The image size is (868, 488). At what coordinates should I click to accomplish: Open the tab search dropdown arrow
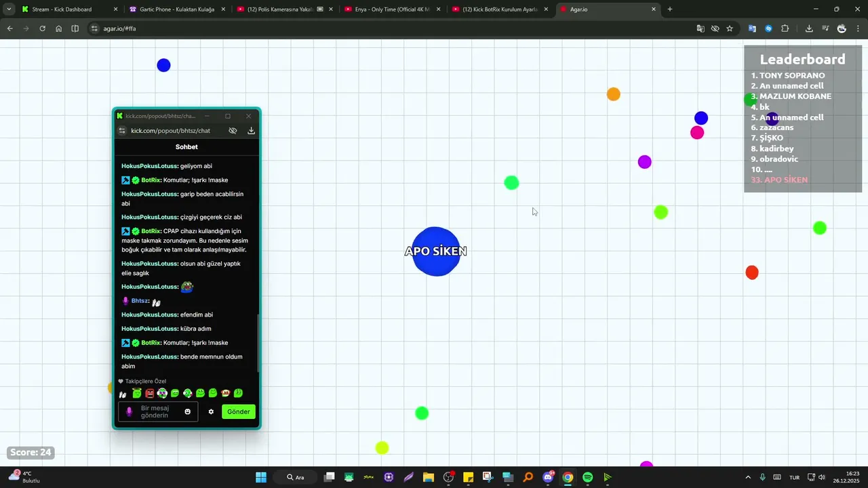click(x=9, y=9)
